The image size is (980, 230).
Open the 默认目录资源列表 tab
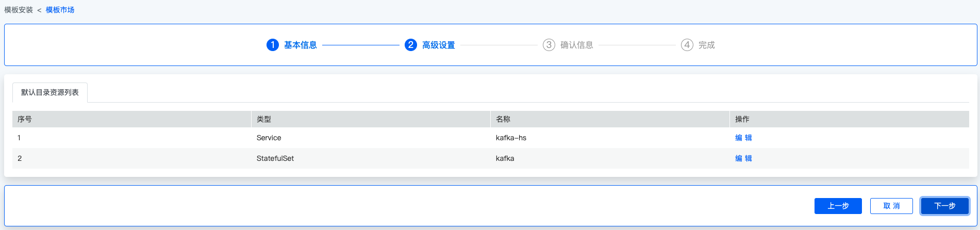click(50, 92)
